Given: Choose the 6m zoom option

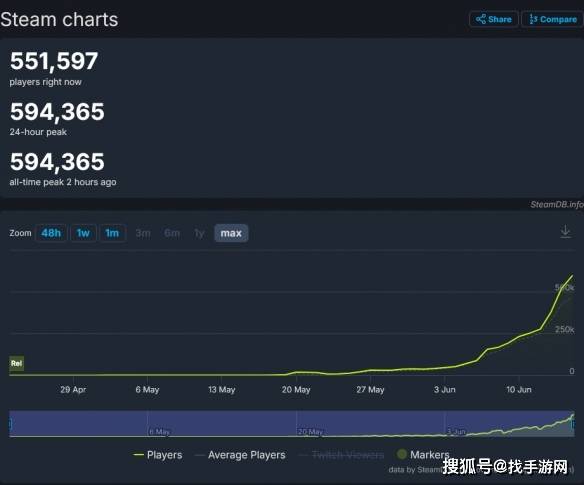Looking at the screenshot, I should (x=172, y=233).
